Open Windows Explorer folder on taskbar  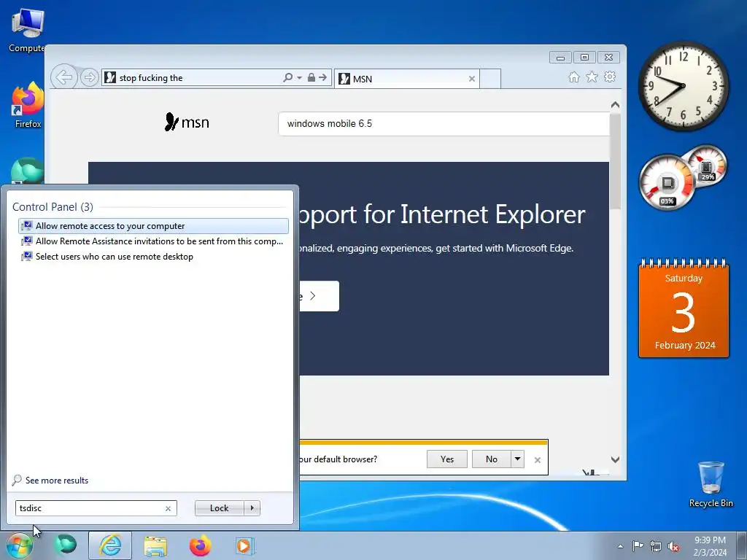point(155,546)
